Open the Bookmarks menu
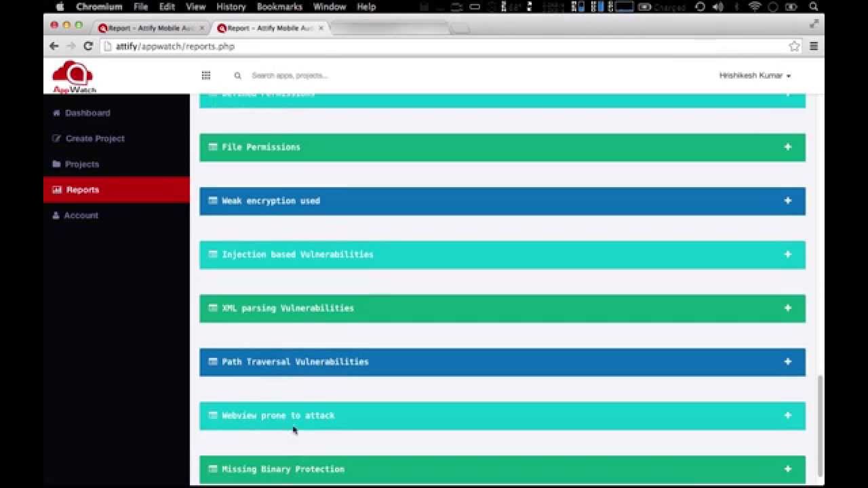868x488 pixels. click(x=279, y=7)
